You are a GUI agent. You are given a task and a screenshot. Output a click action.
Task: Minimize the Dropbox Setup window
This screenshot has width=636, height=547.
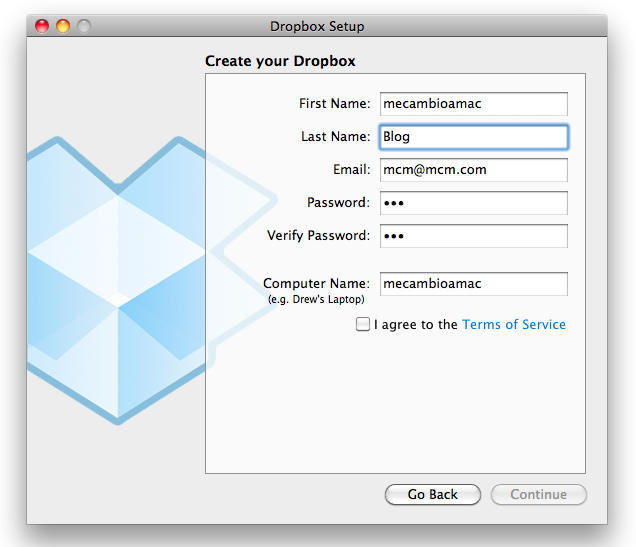tap(63, 26)
